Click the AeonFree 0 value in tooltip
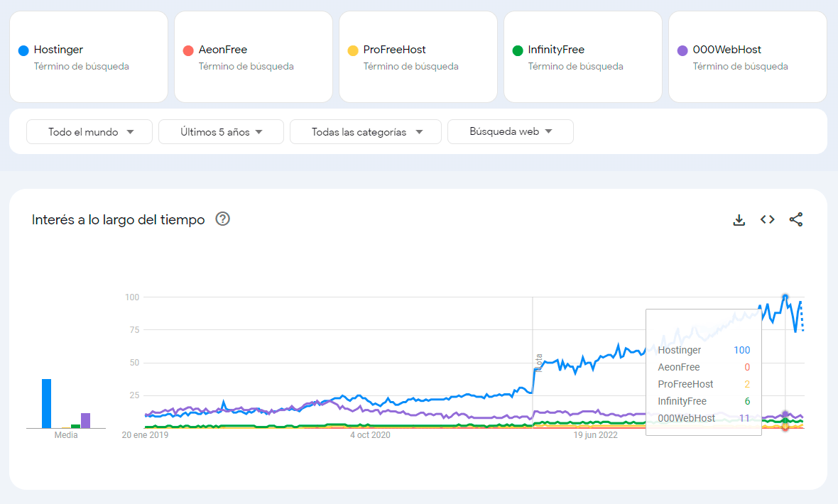838x504 pixels. coord(747,367)
